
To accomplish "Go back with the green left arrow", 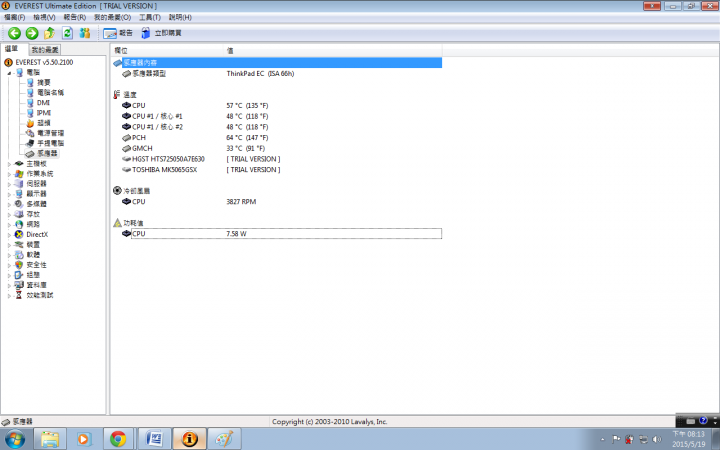I will [x=14, y=33].
